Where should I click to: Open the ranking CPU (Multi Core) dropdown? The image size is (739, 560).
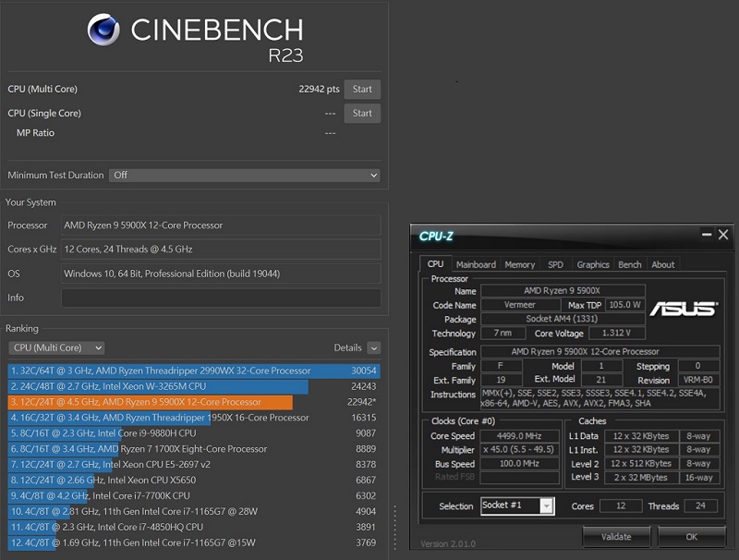click(56, 347)
